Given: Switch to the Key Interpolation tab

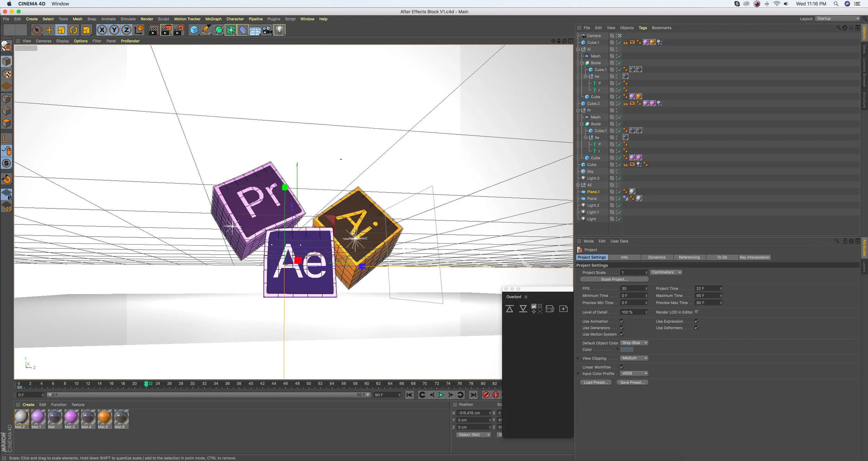Looking at the screenshot, I should click(754, 257).
